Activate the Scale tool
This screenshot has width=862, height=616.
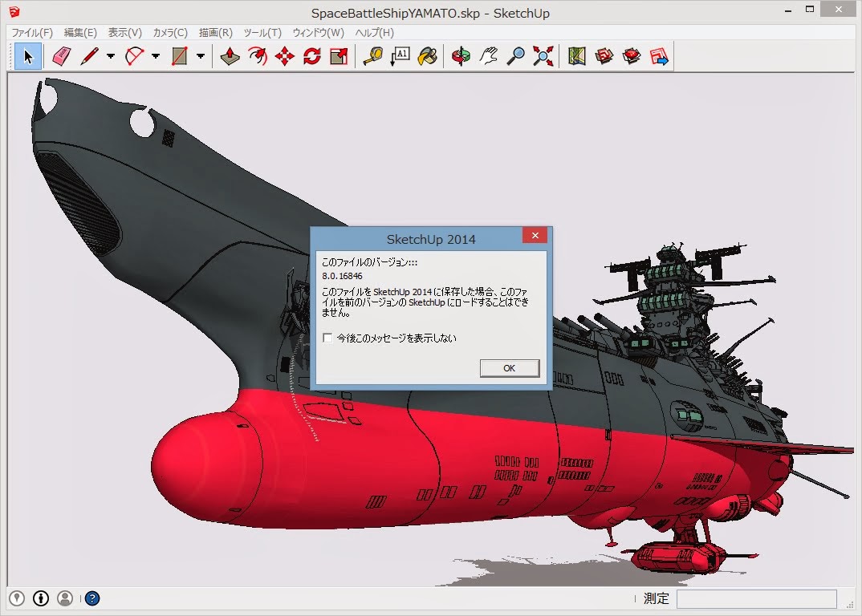(x=339, y=56)
